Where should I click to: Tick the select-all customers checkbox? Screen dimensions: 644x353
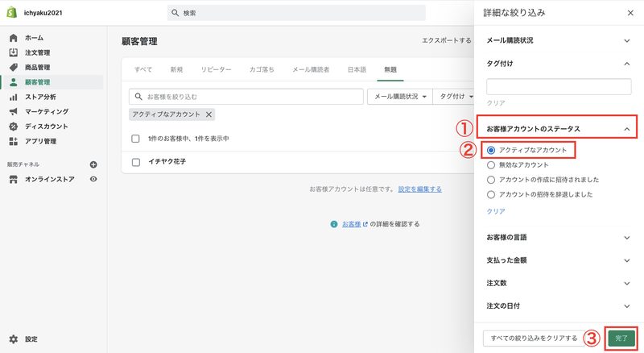tap(135, 139)
